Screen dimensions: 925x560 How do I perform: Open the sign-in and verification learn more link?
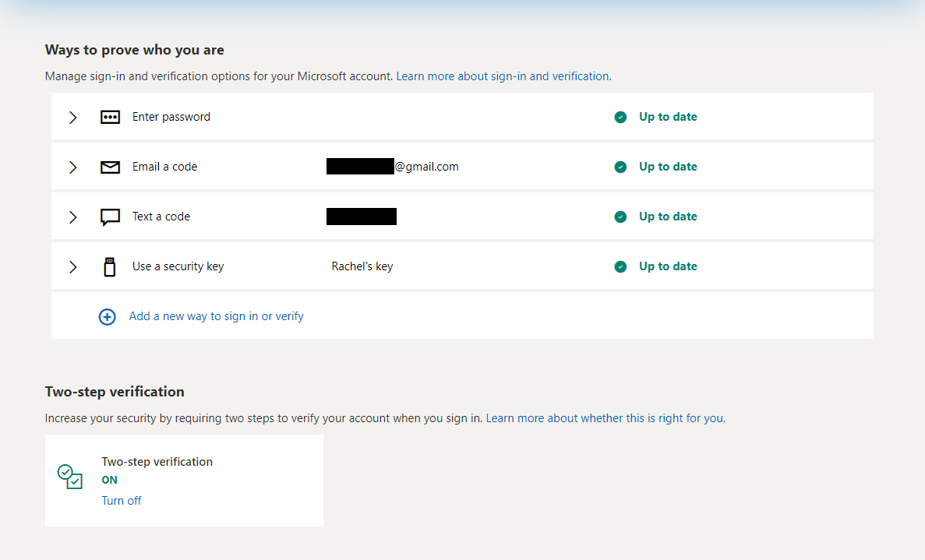[x=503, y=76]
